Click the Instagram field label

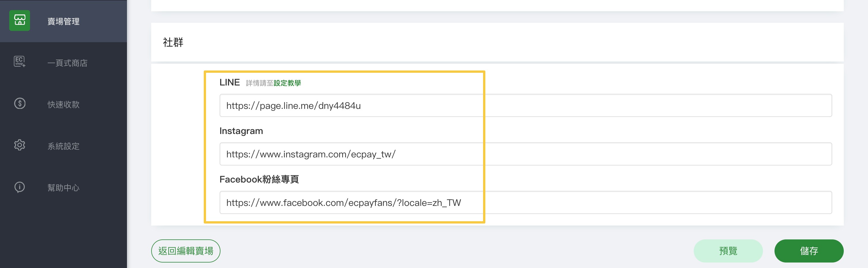241,131
